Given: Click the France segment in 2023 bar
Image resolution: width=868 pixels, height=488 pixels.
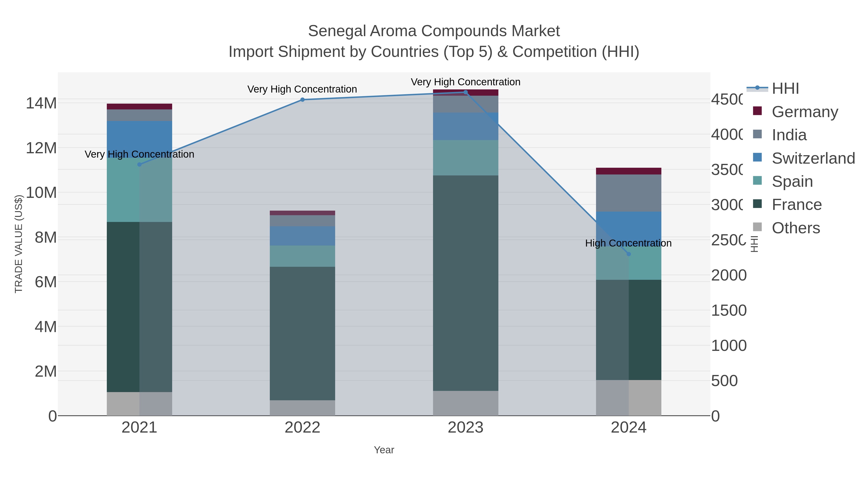Looking at the screenshot, I should (466, 283).
